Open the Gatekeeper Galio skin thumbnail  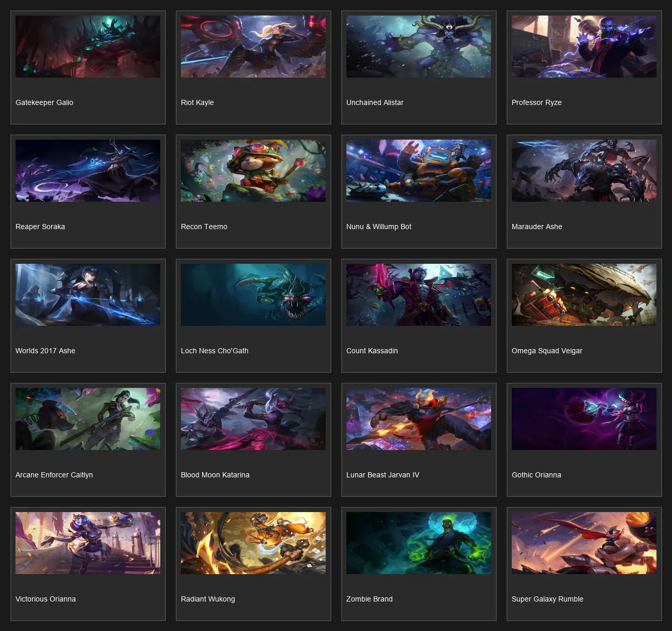click(x=88, y=47)
